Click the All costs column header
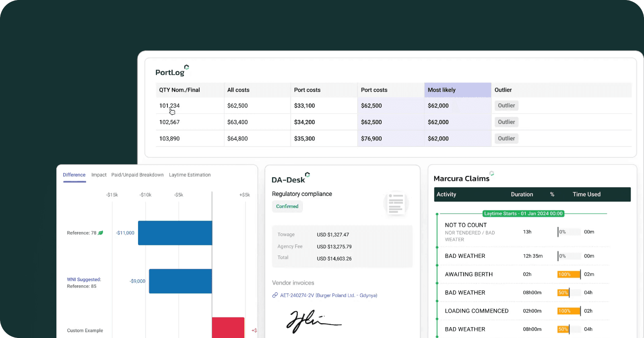This screenshot has height=338, width=644. pos(257,90)
